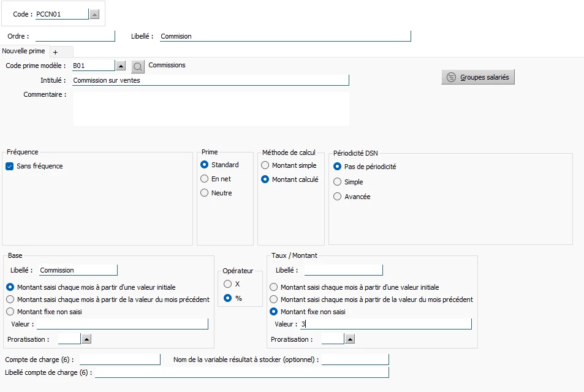This screenshot has height=392, width=584.
Task: Open the Base Proratisation dropdown
Action: (x=86, y=339)
